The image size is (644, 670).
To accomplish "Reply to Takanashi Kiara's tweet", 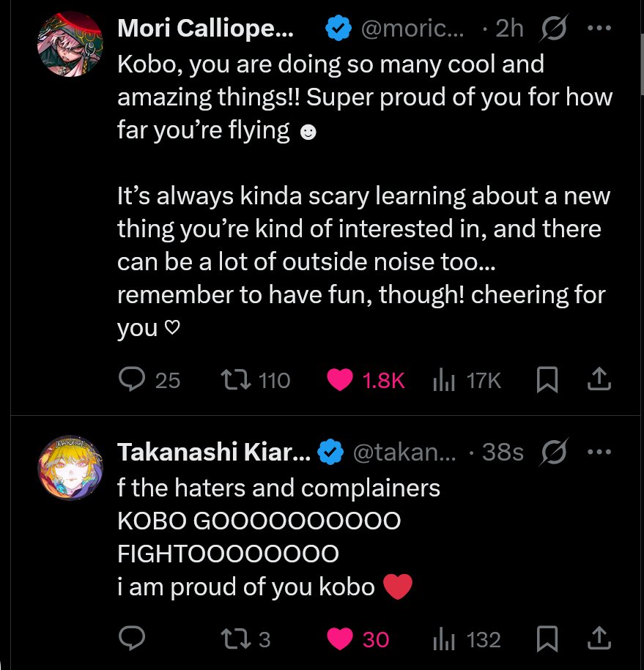I will 131,639.
